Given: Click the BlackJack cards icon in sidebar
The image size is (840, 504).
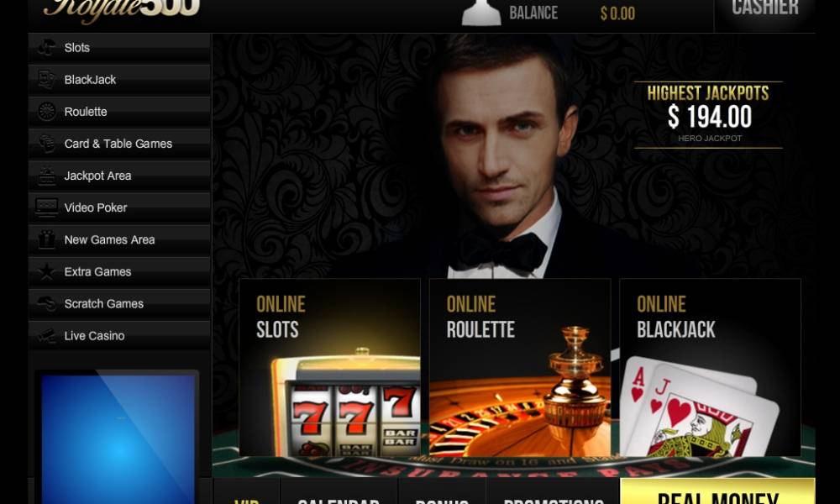Looking at the screenshot, I should click(x=46, y=80).
